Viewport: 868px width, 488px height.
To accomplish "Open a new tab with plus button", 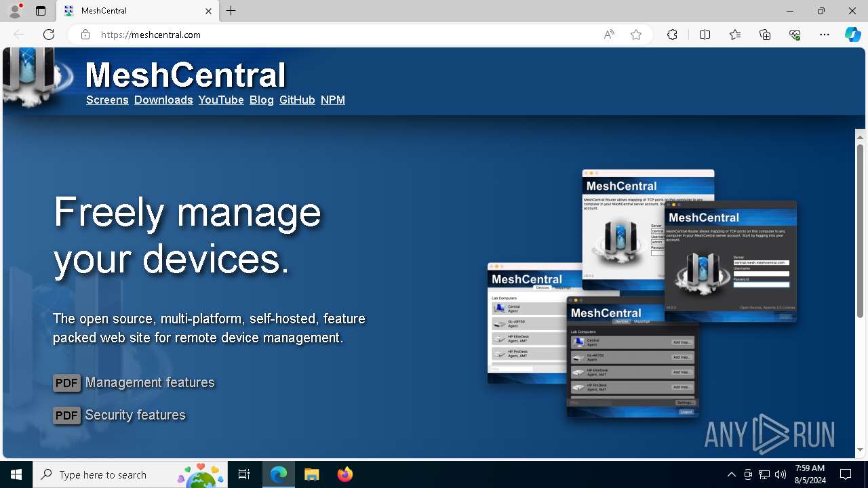I will (231, 11).
